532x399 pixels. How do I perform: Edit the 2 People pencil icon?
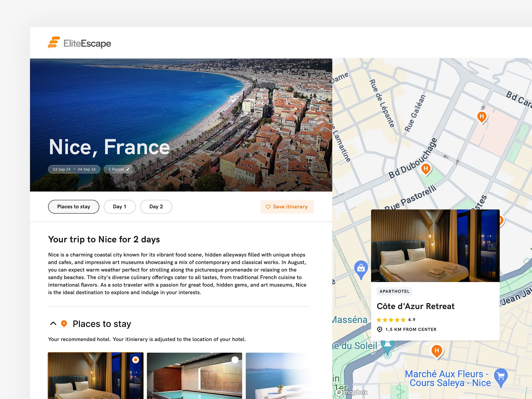pos(128,169)
